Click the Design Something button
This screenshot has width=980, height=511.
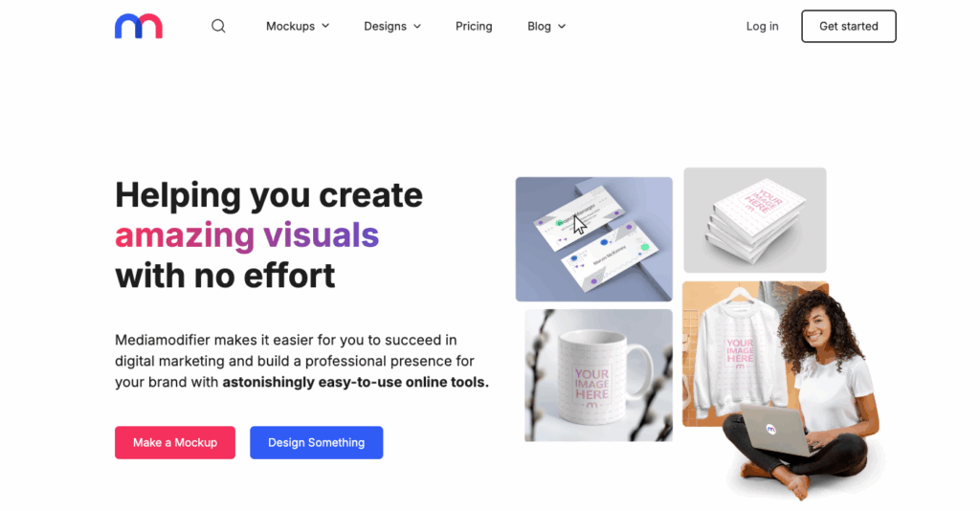click(316, 442)
